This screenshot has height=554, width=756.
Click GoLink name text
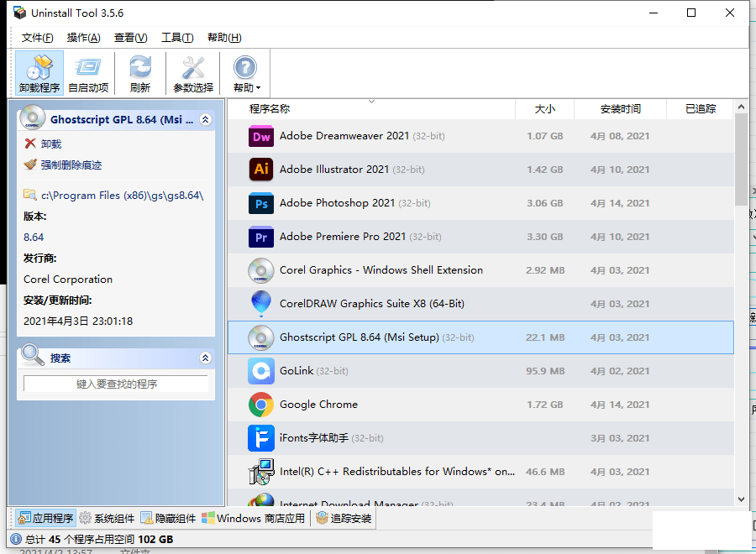click(x=297, y=371)
